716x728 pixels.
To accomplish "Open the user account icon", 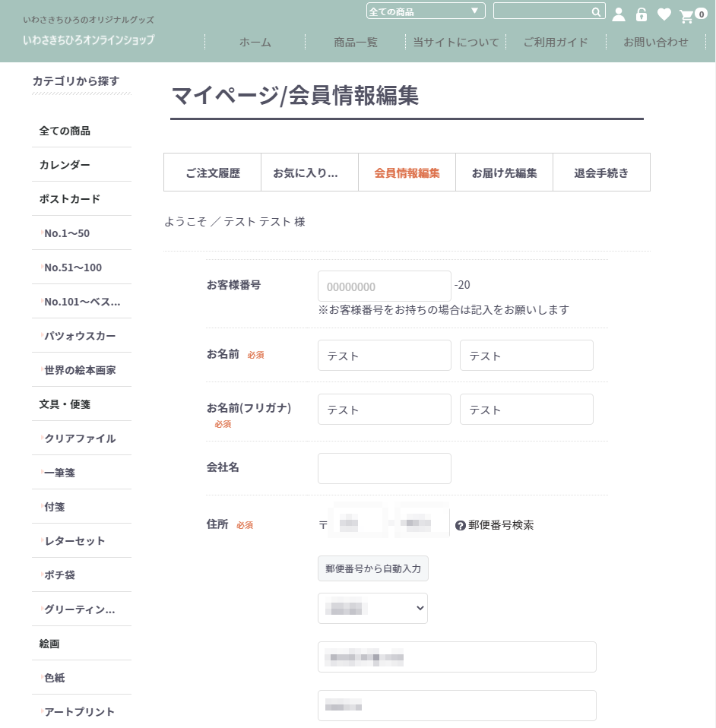I will (x=619, y=14).
